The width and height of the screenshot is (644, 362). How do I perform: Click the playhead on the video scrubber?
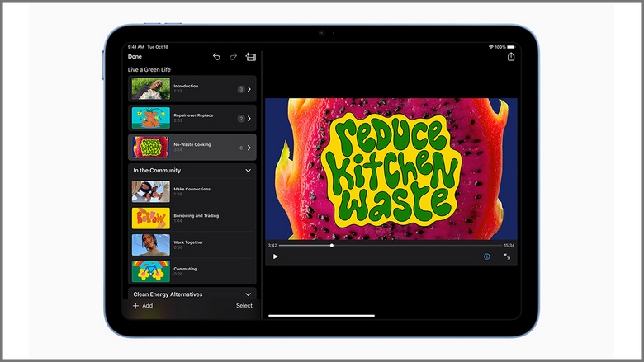pyautogui.click(x=332, y=245)
